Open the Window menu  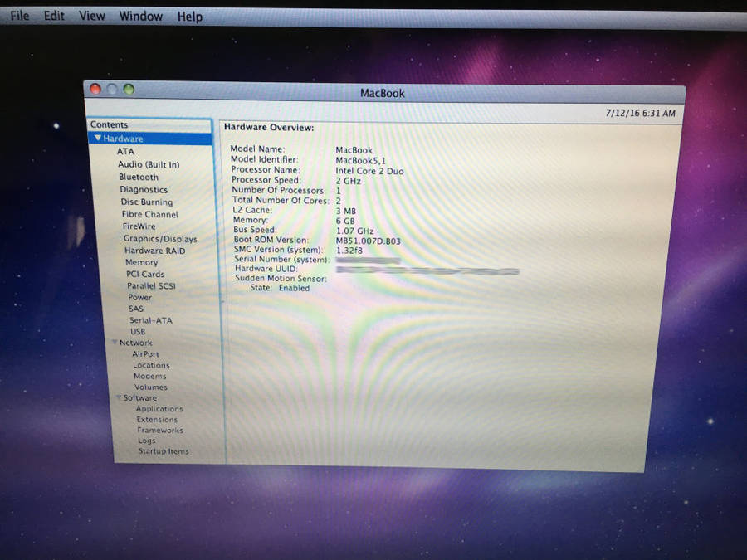pos(140,17)
